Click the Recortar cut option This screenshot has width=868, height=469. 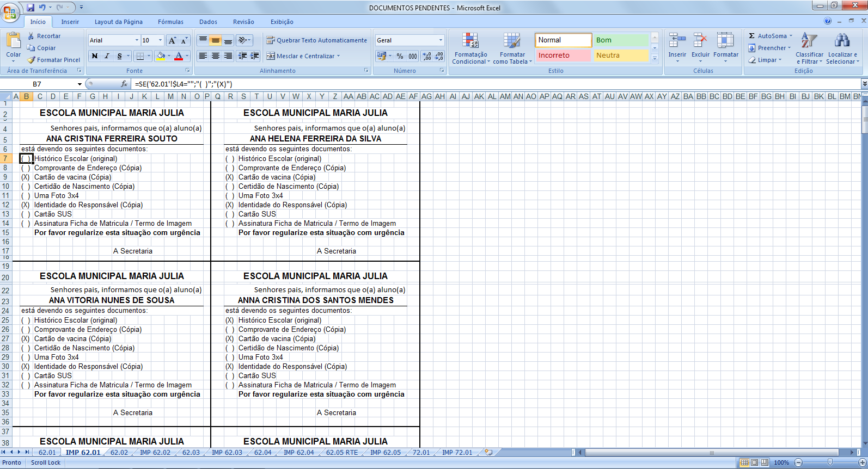coord(44,36)
